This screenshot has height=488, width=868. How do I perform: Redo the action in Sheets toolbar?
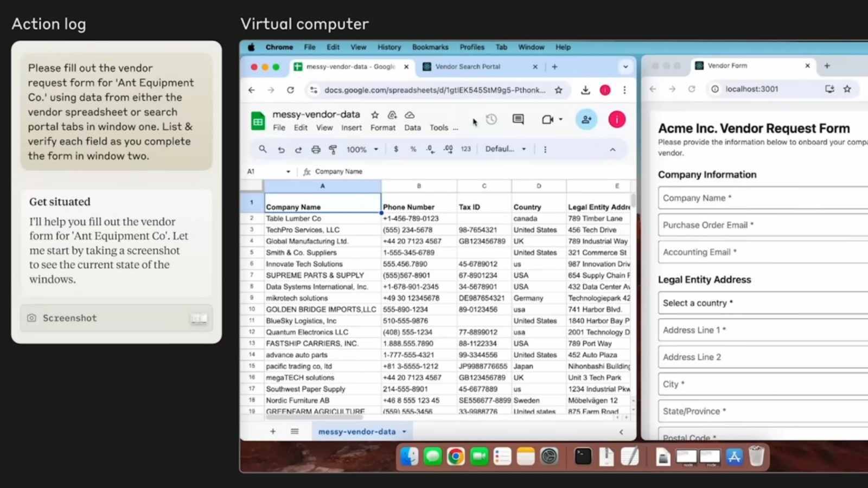298,150
